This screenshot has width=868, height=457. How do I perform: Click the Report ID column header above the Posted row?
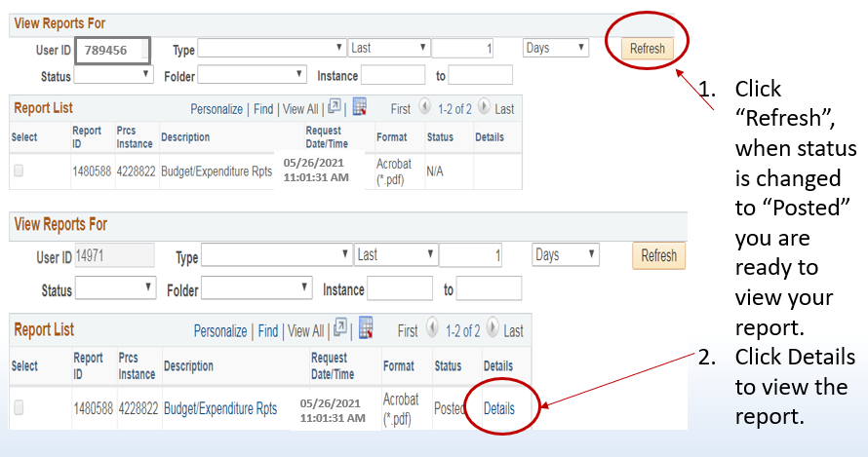point(88,365)
